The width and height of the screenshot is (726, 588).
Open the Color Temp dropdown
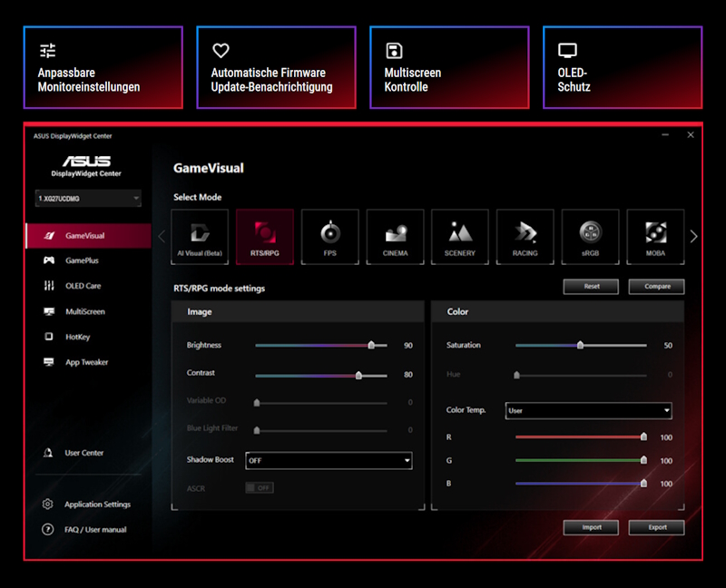tap(588, 410)
